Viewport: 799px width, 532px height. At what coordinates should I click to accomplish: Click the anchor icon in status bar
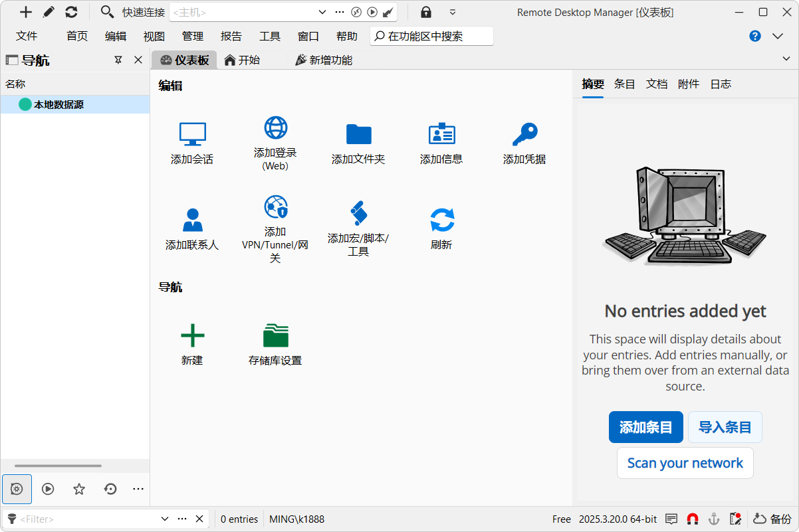pyautogui.click(x=714, y=519)
